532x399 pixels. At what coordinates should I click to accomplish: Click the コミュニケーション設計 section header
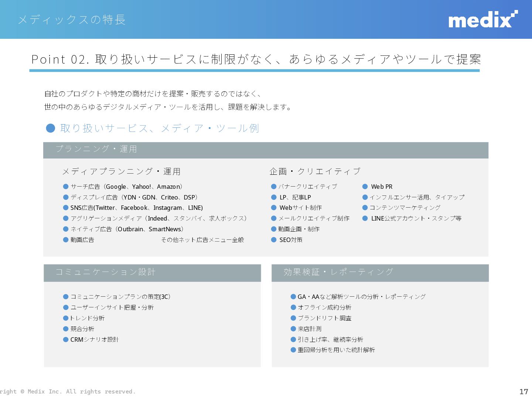point(152,273)
